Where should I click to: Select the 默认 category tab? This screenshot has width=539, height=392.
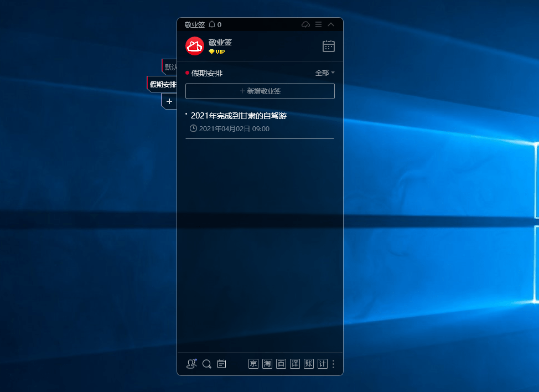click(170, 67)
